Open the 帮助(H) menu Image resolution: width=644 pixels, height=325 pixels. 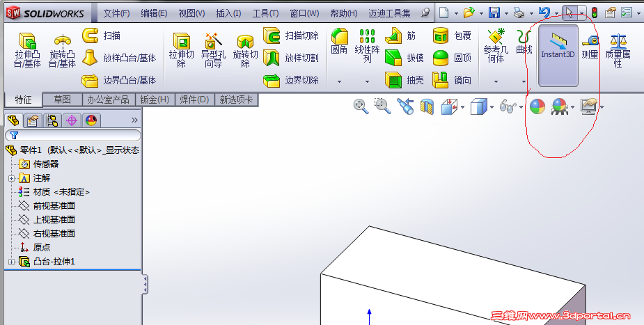[344, 13]
